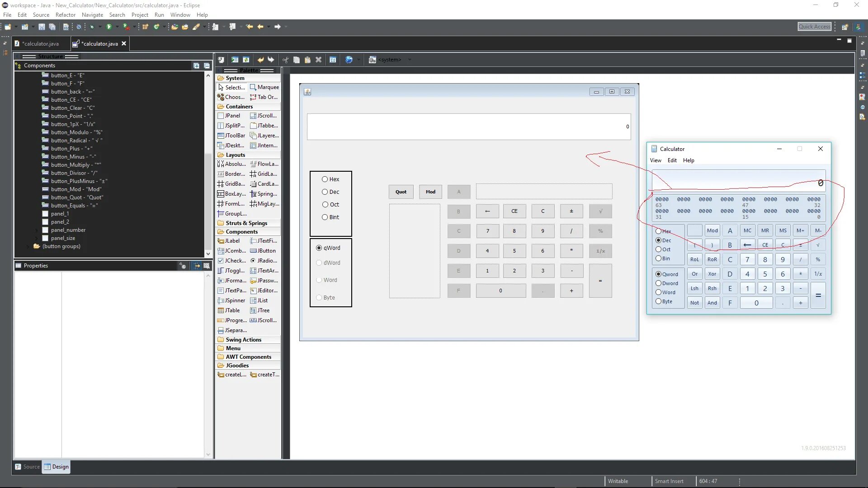Run the program with green Run icon

tap(109, 27)
